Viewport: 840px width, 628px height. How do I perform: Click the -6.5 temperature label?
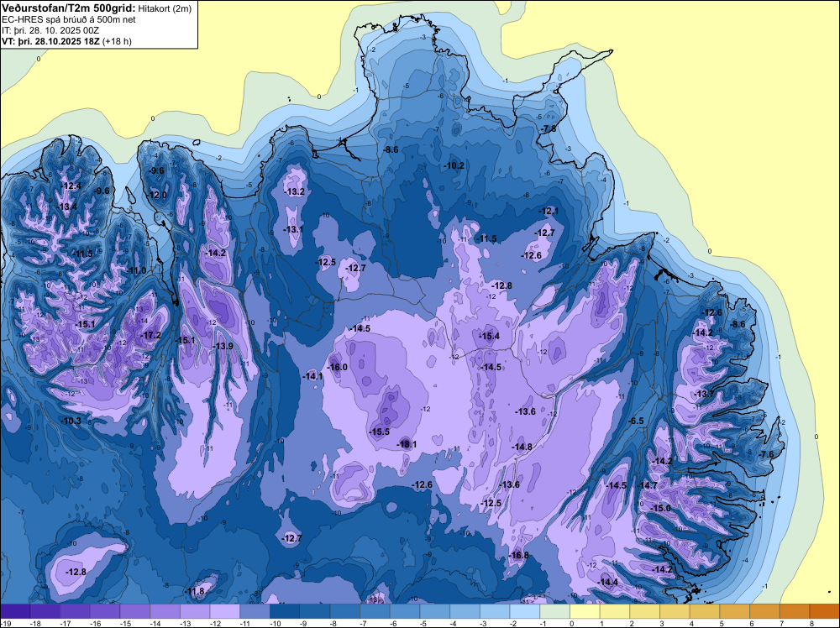635,421
